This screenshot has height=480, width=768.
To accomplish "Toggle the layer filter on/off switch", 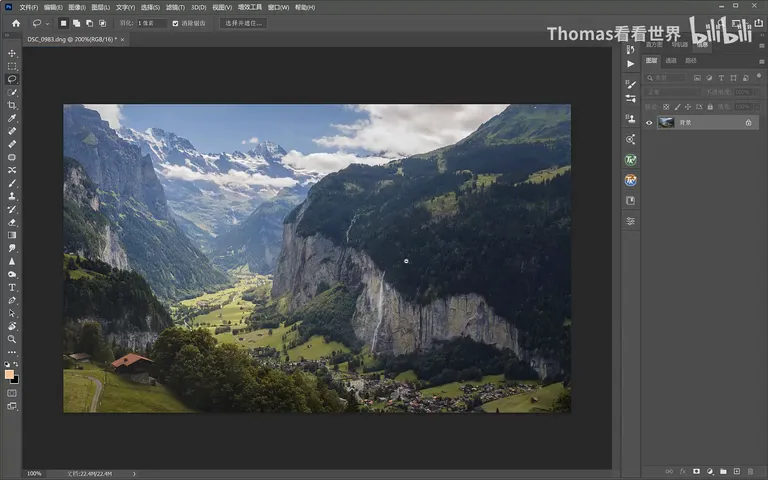I will click(759, 76).
